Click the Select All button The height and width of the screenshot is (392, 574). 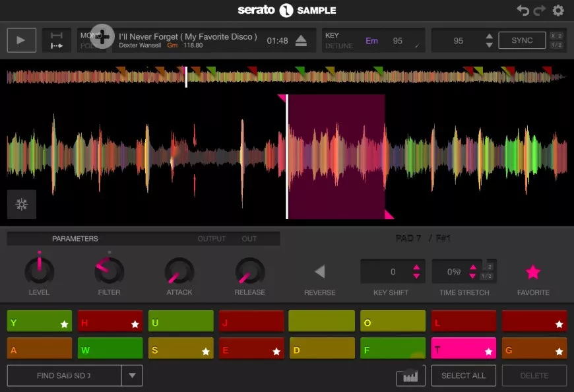coord(464,375)
